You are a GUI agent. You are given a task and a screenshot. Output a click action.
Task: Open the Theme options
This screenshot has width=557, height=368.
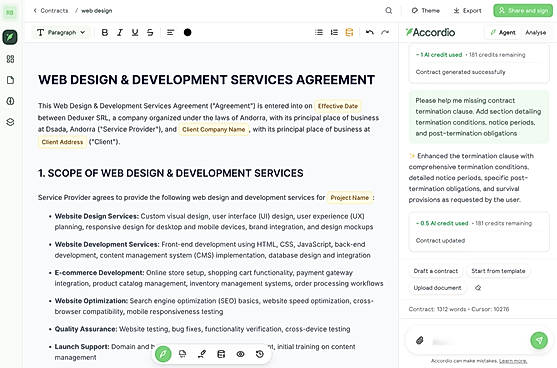(426, 11)
